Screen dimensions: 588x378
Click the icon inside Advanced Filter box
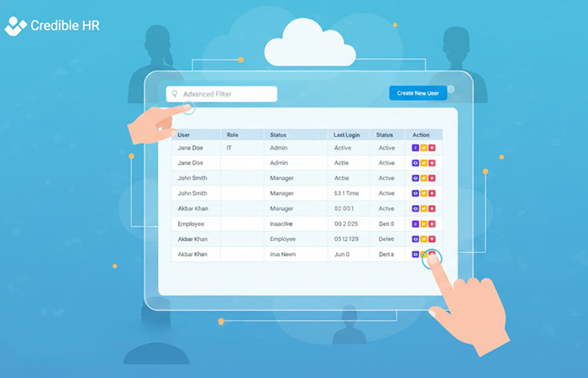point(175,94)
